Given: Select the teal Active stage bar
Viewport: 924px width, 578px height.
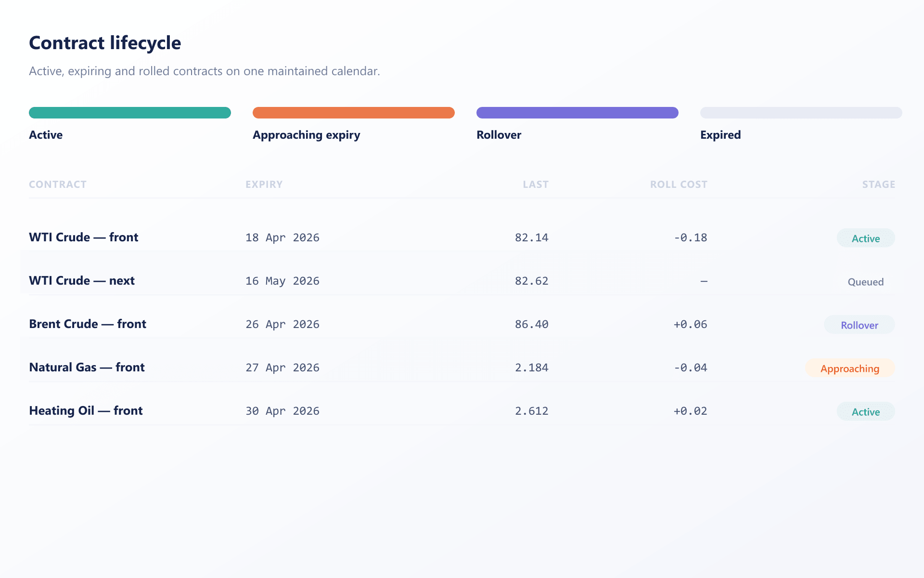Looking at the screenshot, I should (130, 113).
